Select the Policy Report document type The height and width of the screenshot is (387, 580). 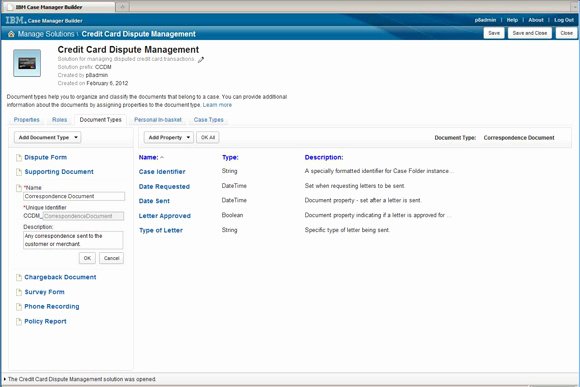click(45, 322)
